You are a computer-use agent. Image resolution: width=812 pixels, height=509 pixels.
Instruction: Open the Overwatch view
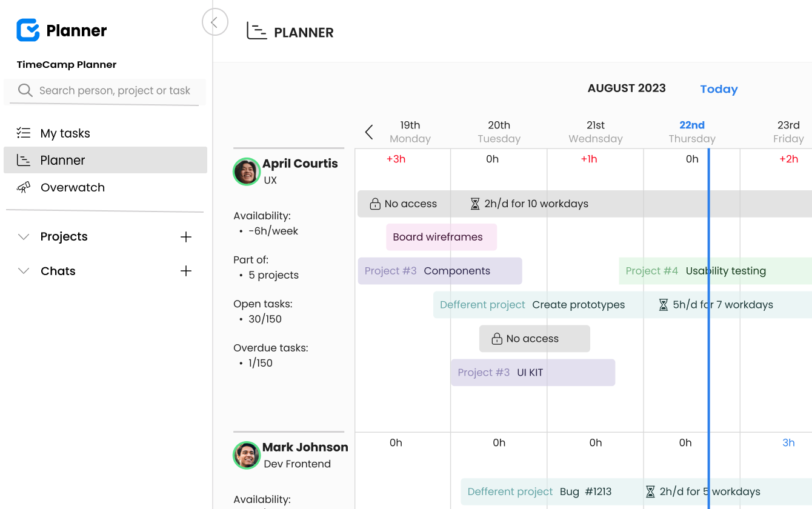coord(72,188)
